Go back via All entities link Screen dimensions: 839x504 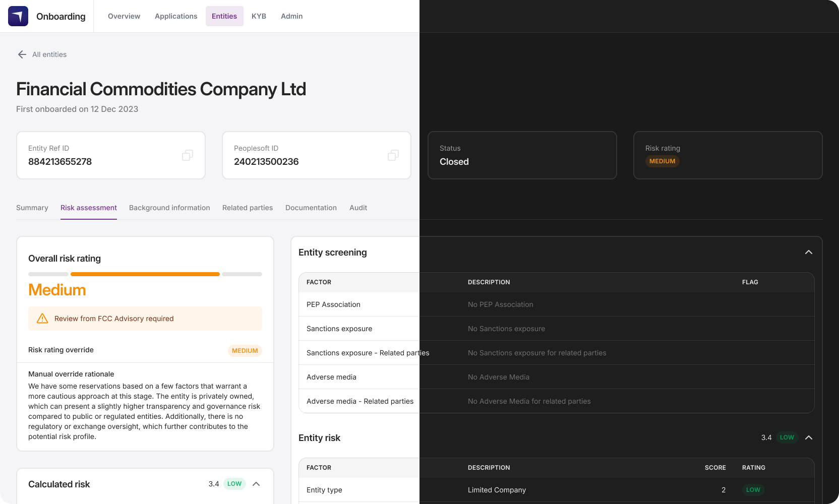(x=49, y=54)
